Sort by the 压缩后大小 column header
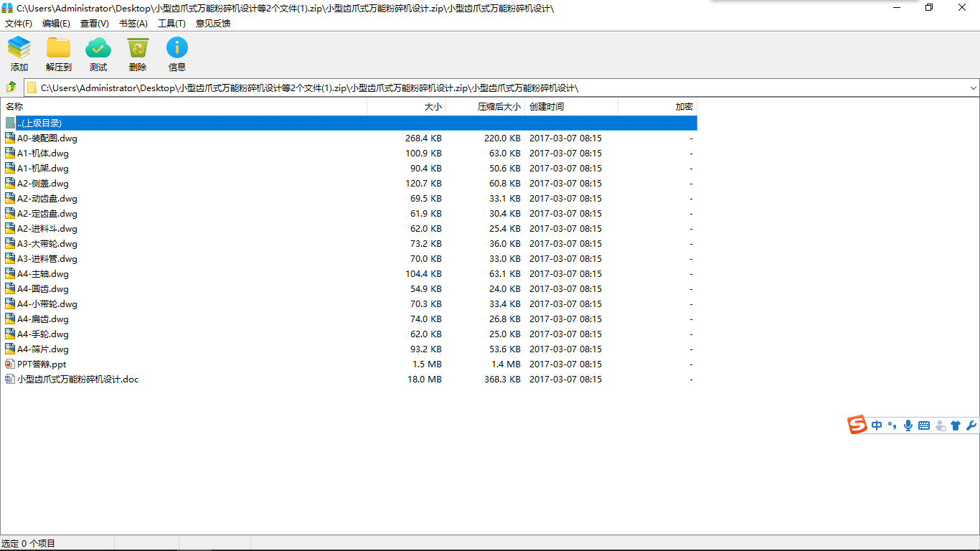This screenshot has width=980, height=551. (x=486, y=107)
